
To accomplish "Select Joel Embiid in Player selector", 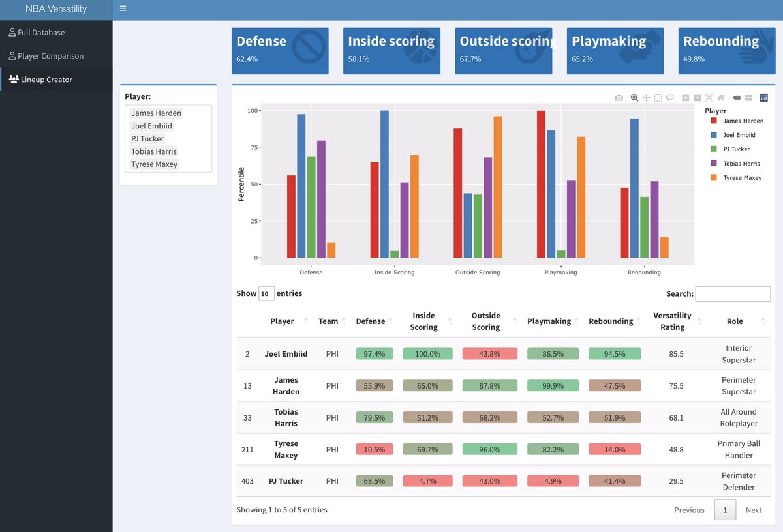I will [x=151, y=126].
